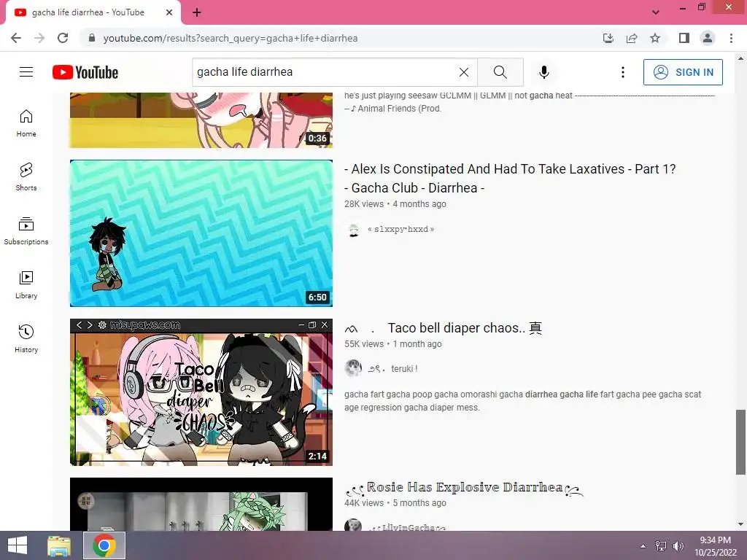Viewport: 747px width, 560px height.
Task: Open the Rosie Has Explosive Diarrhea title
Action: [x=464, y=488]
